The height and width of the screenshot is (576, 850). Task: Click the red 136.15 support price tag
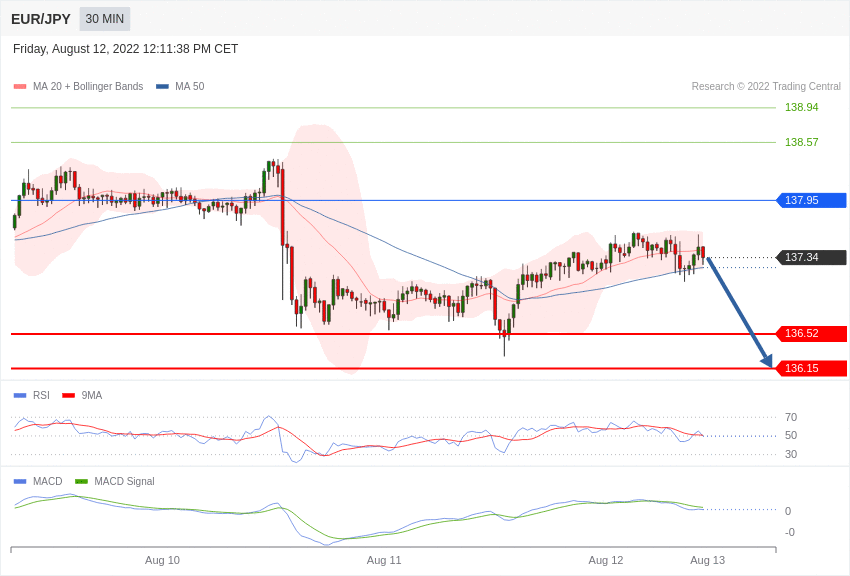tap(812, 368)
